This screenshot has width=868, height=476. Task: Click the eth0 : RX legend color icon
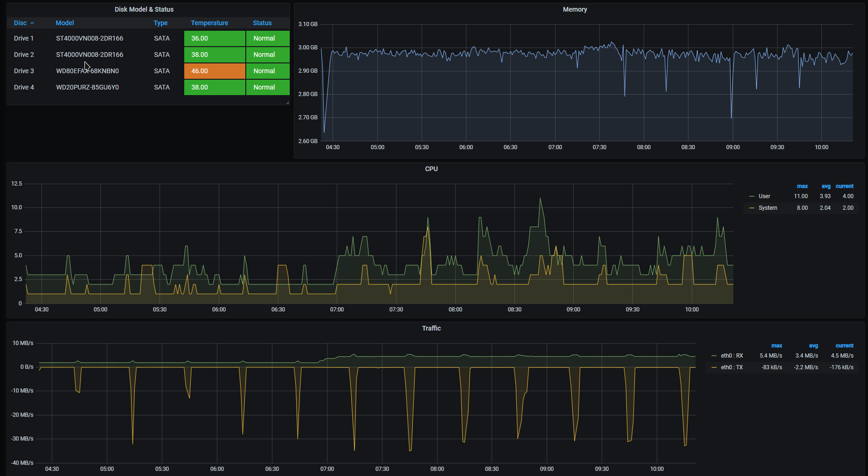714,356
